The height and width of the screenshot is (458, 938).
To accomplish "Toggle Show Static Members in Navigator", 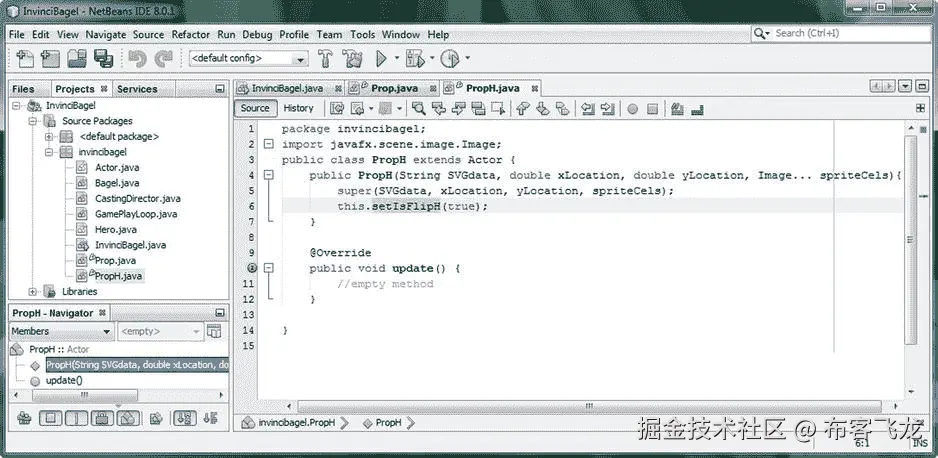I will (77, 419).
